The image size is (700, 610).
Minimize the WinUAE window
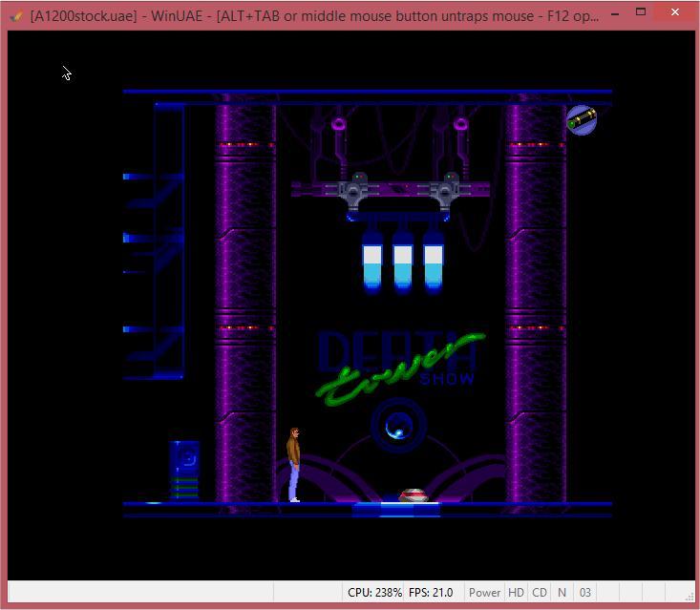coord(615,13)
